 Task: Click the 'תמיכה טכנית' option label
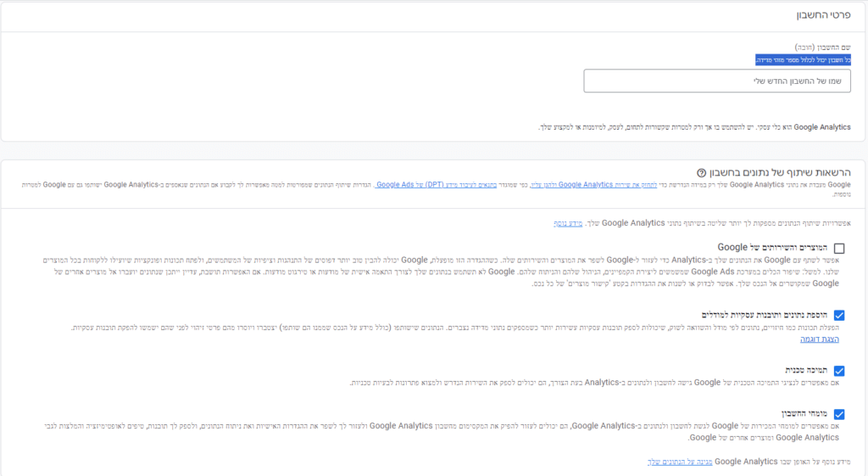coord(806,370)
